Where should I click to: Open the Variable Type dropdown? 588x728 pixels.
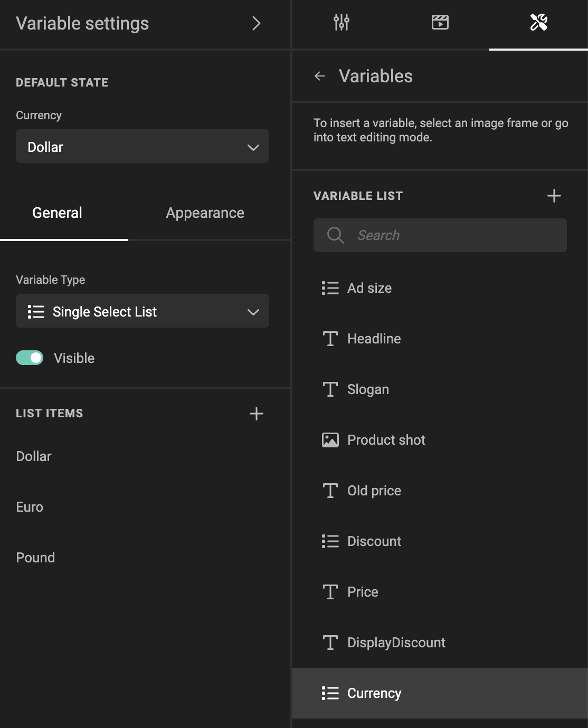click(143, 311)
